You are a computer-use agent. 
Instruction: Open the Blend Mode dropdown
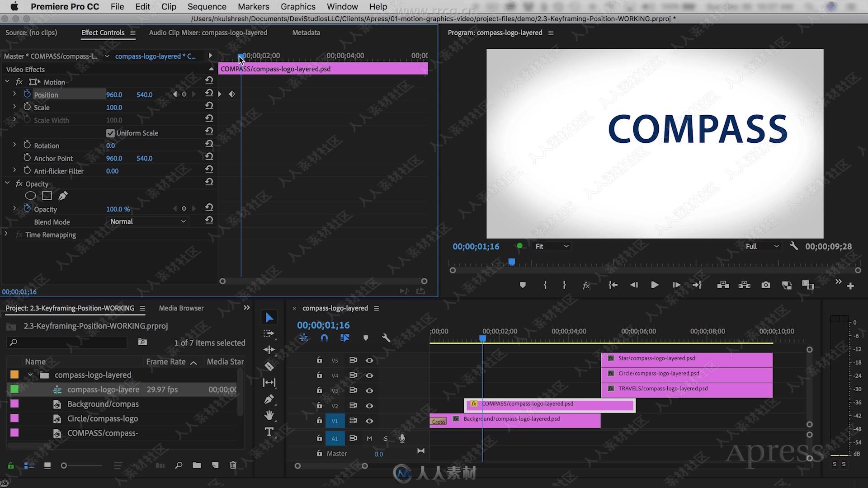(148, 221)
